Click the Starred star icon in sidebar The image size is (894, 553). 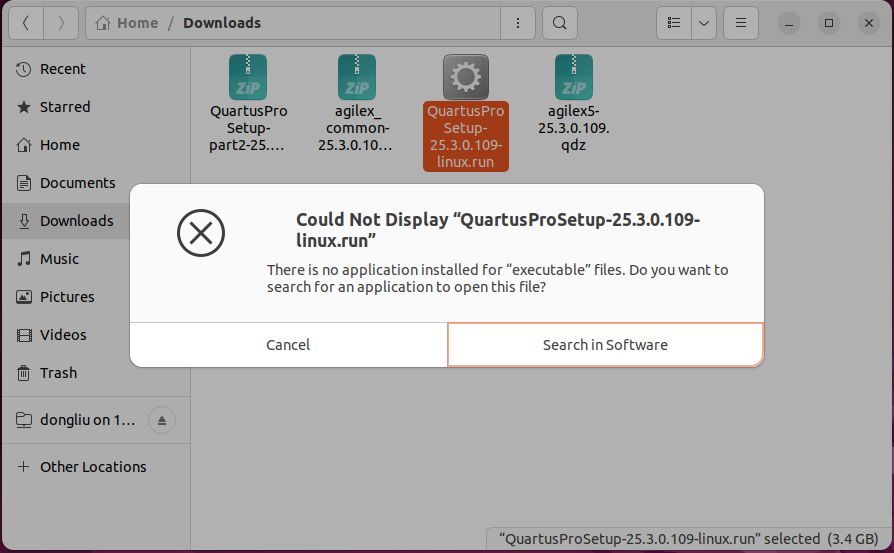tap(23, 107)
